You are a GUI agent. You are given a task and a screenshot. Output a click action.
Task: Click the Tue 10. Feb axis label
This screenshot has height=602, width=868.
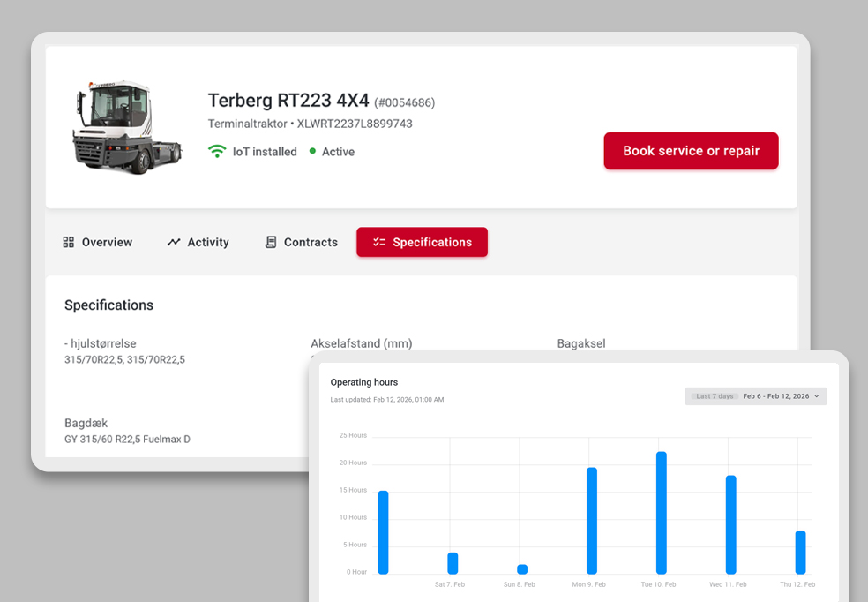(658, 584)
